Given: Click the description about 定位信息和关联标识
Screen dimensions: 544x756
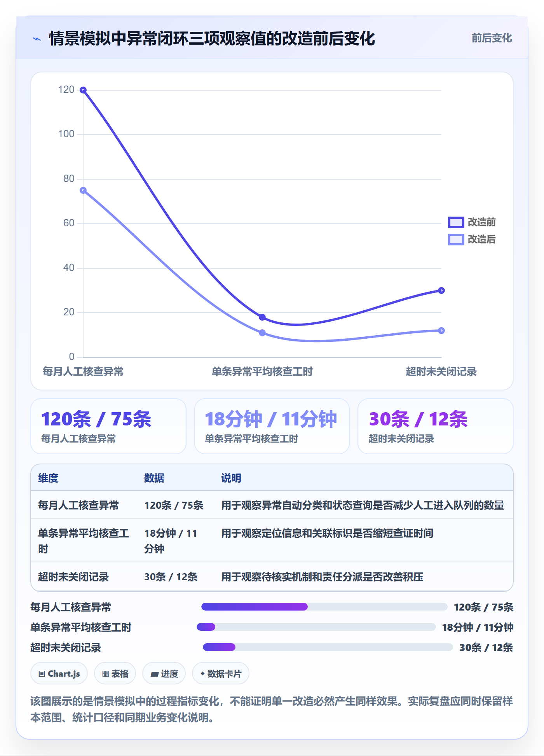Looking at the screenshot, I should [327, 533].
